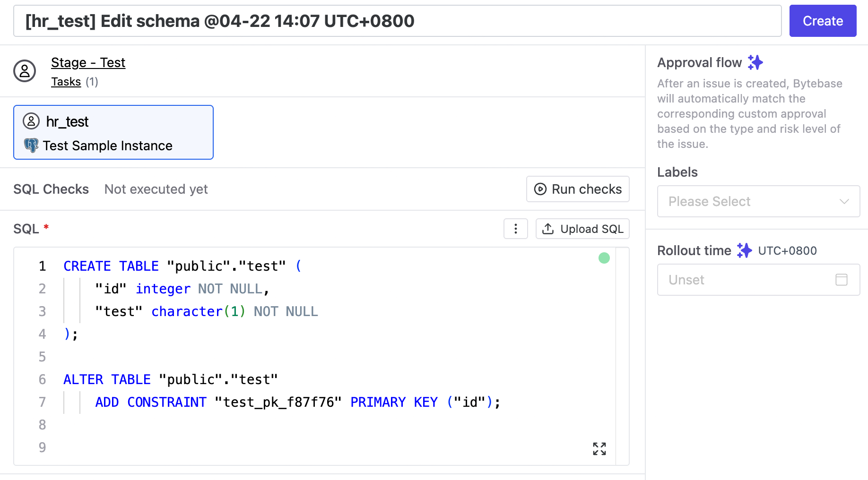This screenshot has width=868, height=480.
Task: Select the hr_test database task card
Action: point(113,132)
